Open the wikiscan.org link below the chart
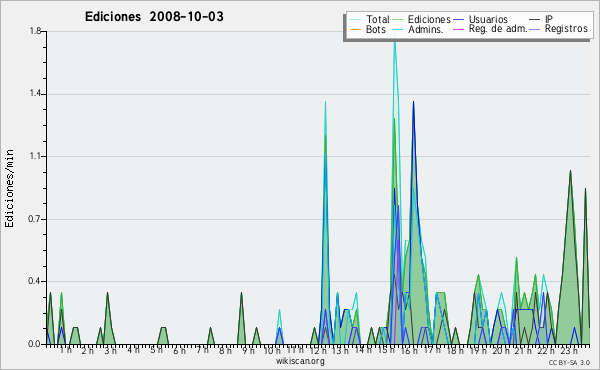Viewport: 600px width, 370px height. pos(300,361)
